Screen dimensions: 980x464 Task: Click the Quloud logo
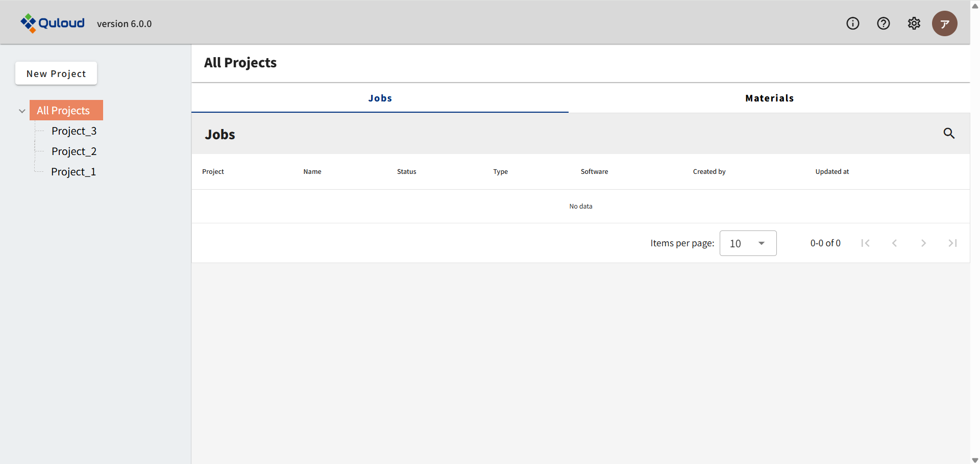[x=53, y=23]
